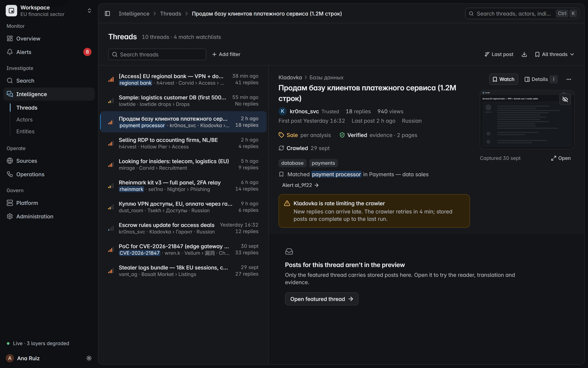Viewport: 588px width, 368px height.
Task: Focus the Search threads input field
Action: click(157, 54)
